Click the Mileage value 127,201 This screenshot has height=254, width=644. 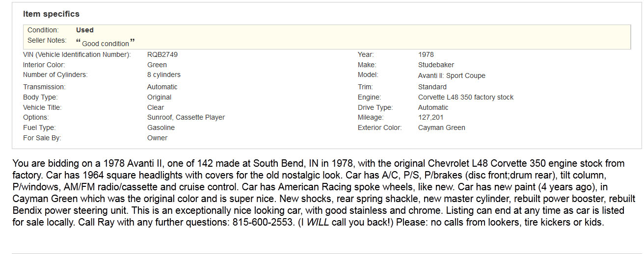click(x=431, y=118)
